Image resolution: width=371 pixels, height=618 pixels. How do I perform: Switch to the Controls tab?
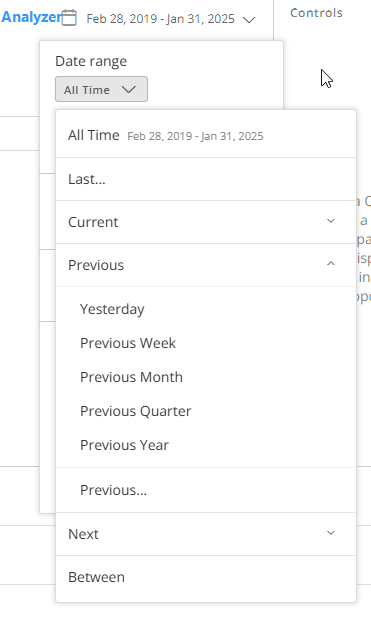[316, 13]
